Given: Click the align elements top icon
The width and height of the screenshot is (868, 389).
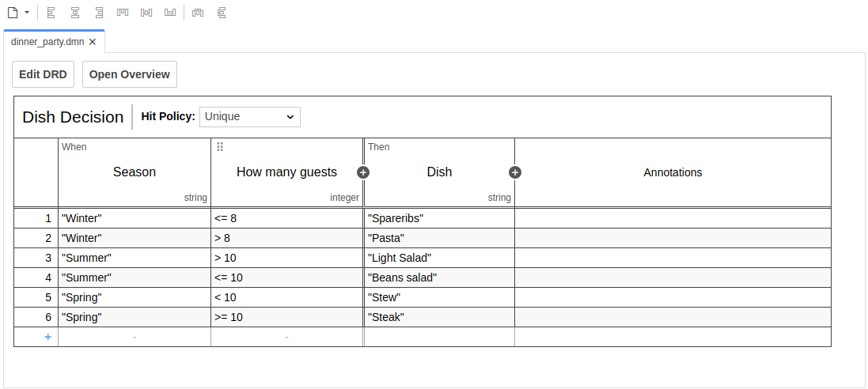Looking at the screenshot, I should pyautogui.click(x=123, y=13).
